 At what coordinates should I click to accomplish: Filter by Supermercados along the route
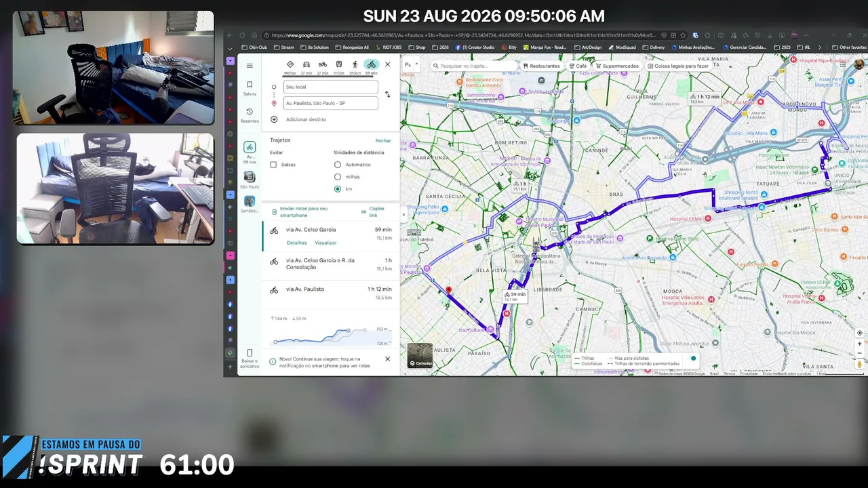(617, 66)
